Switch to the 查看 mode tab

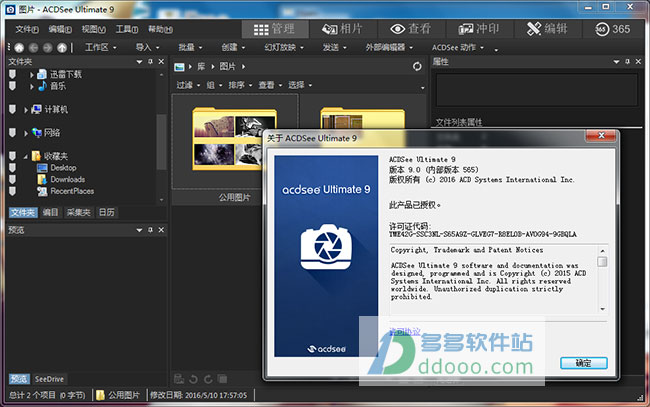(x=411, y=29)
